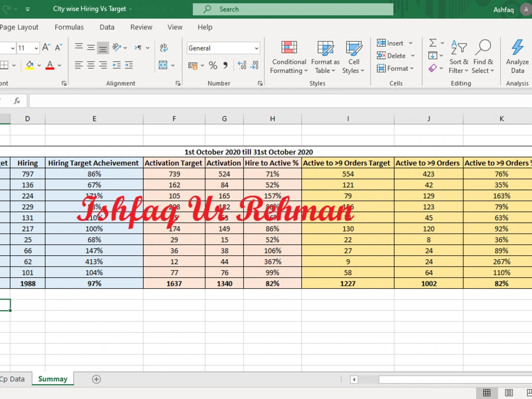Click the Search box in title bar
This screenshot has width=532, height=399.
point(293,9)
